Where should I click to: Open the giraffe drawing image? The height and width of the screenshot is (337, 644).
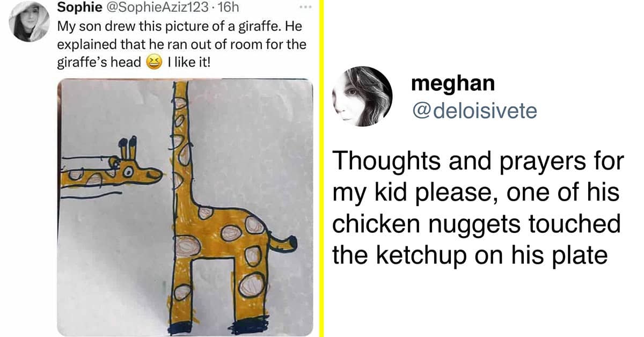pyautogui.click(x=185, y=208)
